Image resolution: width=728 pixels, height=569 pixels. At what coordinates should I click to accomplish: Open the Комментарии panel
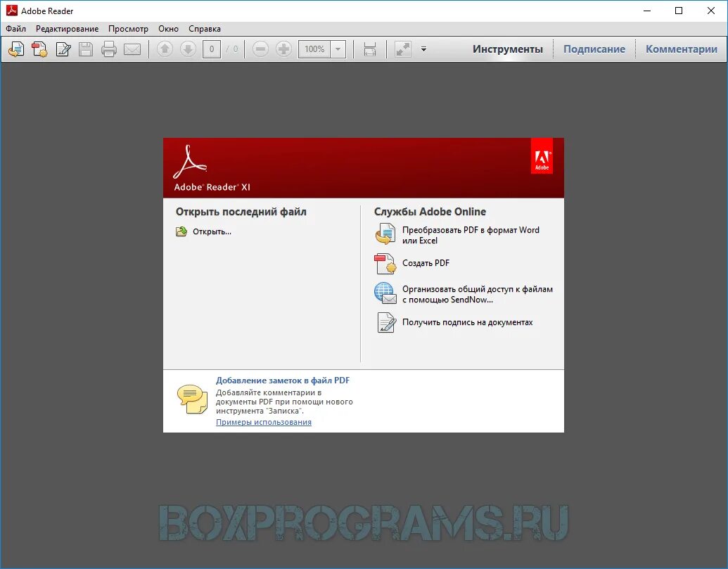coord(681,49)
